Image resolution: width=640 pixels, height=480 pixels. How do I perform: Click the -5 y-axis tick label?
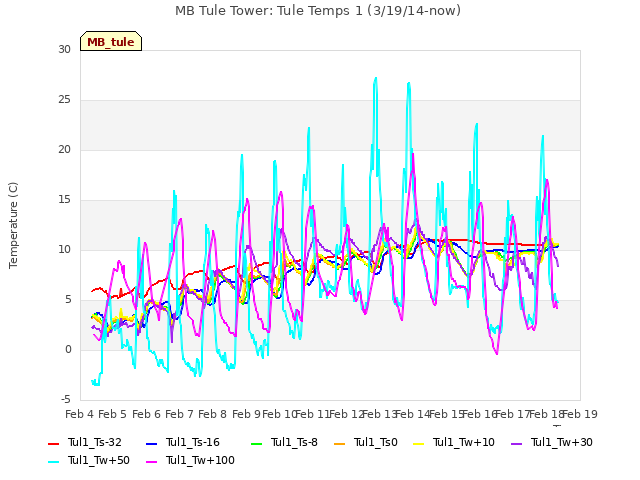point(66,399)
